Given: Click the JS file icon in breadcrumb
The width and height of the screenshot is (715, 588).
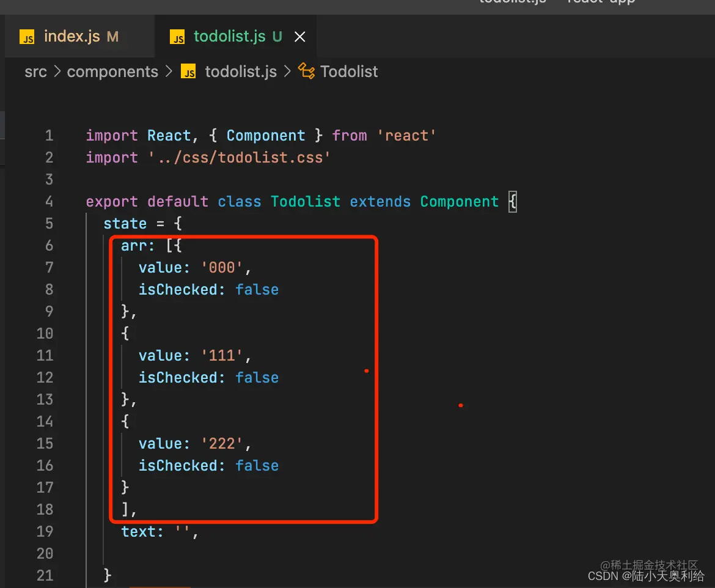Looking at the screenshot, I should [188, 72].
